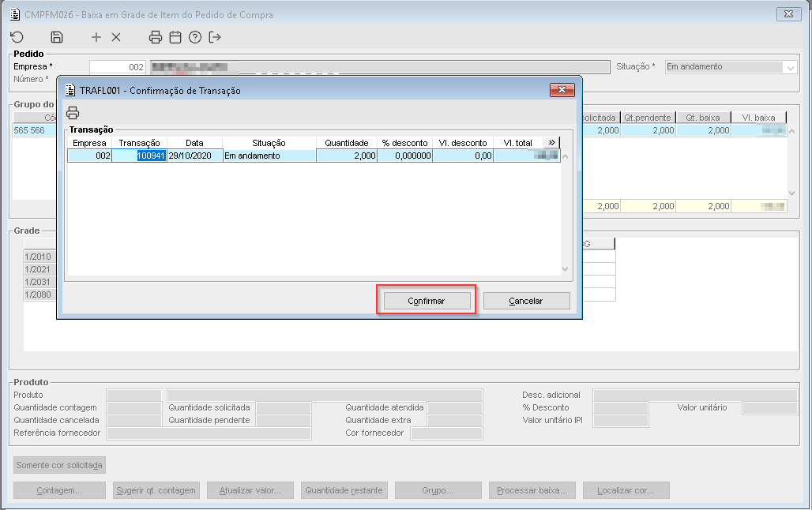This screenshot has height=510, width=812.
Task: Click the Empresa column header in dialog
Action: (89, 142)
